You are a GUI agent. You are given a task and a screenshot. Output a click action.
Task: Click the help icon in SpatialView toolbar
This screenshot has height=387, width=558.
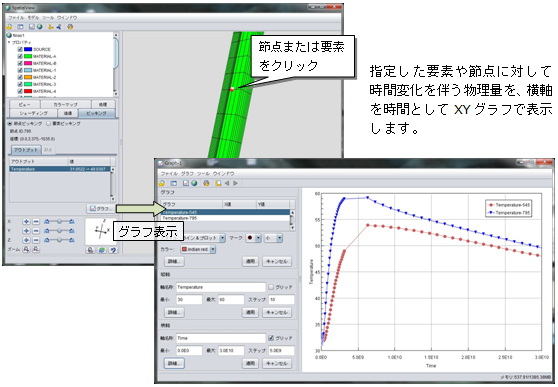tap(70, 27)
